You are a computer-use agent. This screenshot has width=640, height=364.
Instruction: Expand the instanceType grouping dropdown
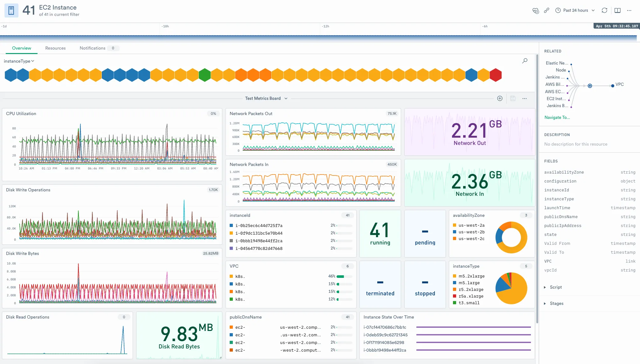pyautogui.click(x=19, y=61)
